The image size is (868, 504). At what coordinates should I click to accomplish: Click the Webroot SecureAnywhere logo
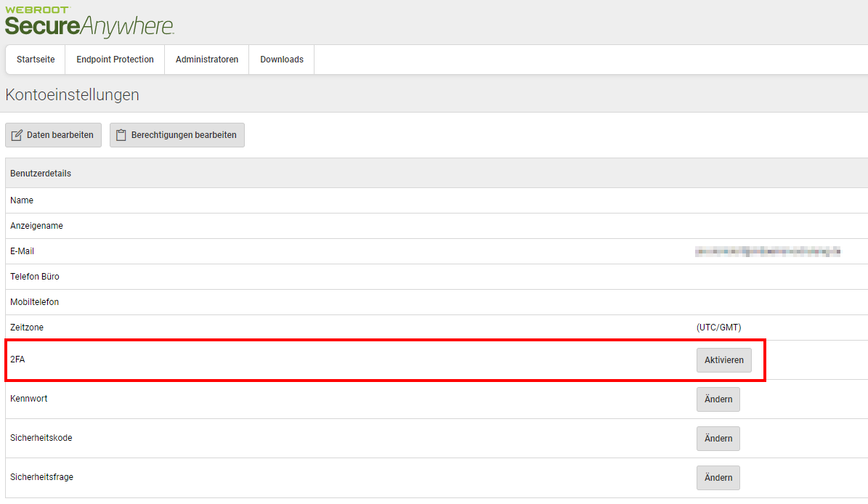[89, 22]
